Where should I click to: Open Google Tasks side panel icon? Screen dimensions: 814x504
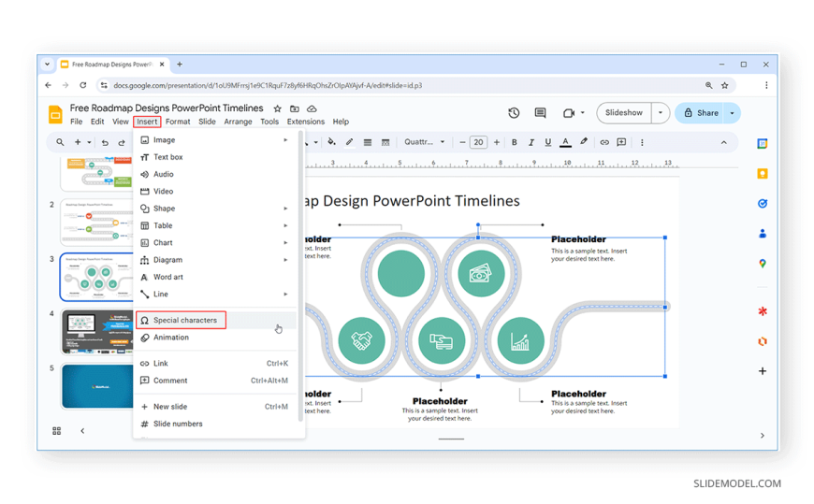[x=763, y=204]
